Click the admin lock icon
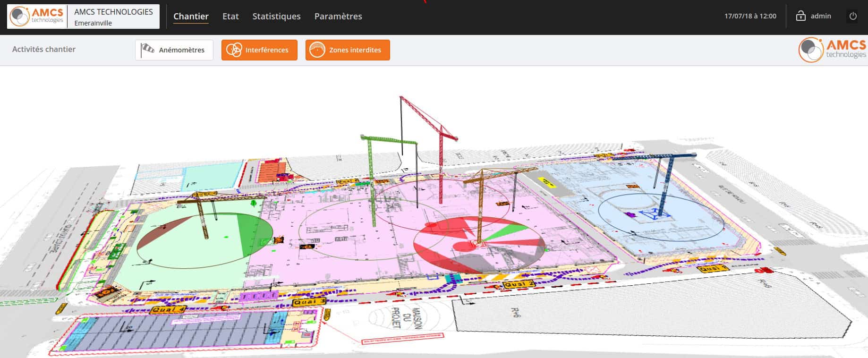The image size is (868, 358). [x=800, y=16]
